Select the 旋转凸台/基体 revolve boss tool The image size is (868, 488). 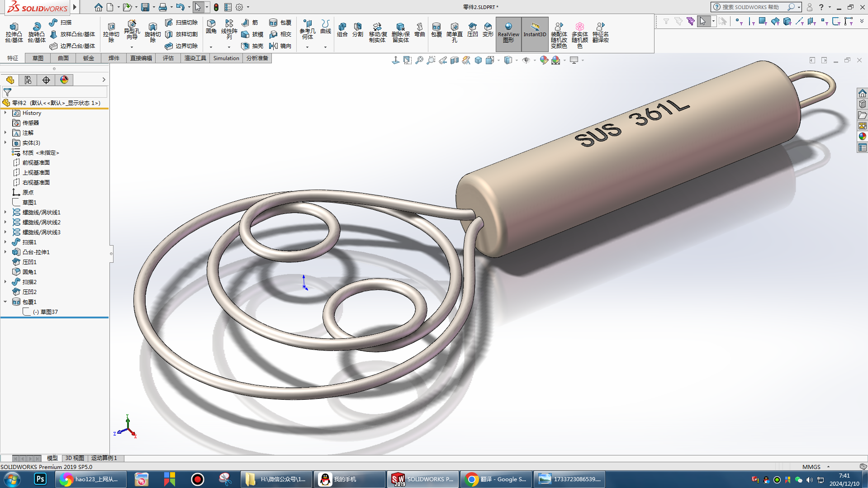(36, 33)
